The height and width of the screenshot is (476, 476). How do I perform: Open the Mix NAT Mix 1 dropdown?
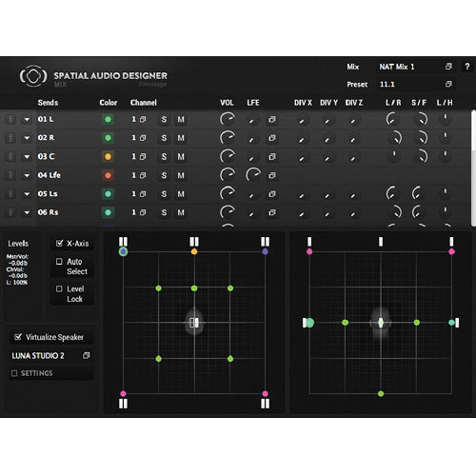(416, 67)
